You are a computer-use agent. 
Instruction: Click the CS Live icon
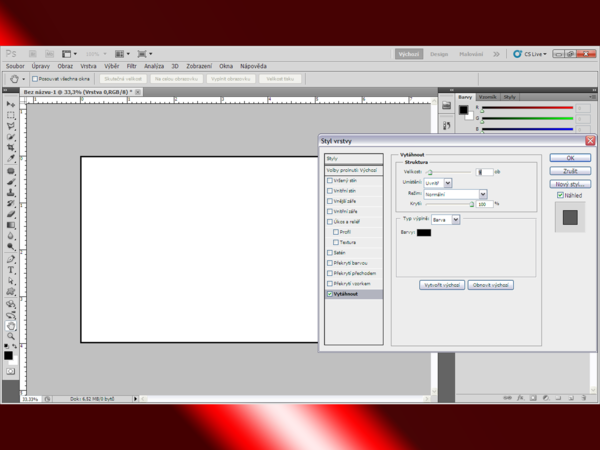click(518, 54)
